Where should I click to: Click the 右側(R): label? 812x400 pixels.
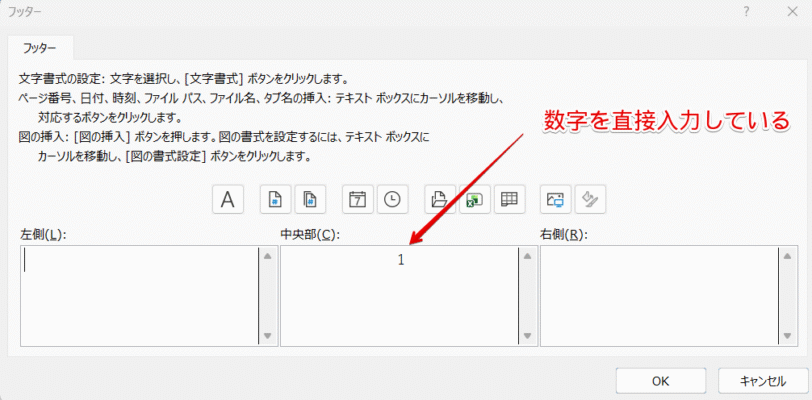tap(565, 234)
